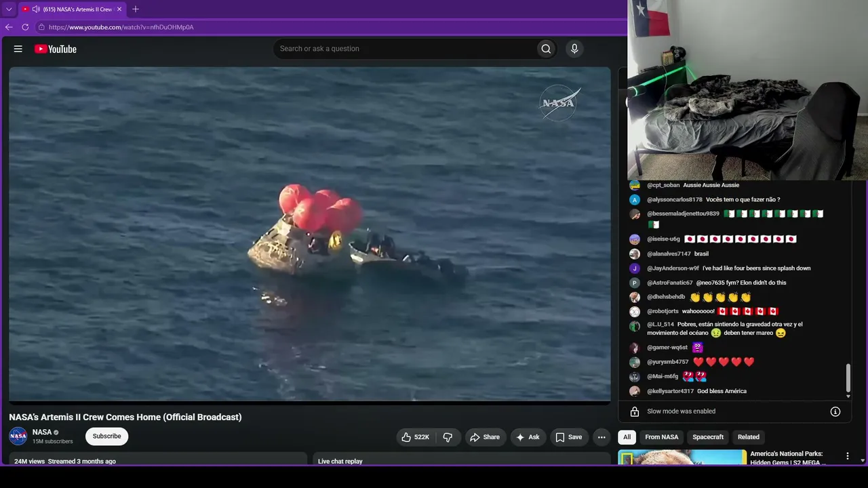Click @JayAnderson-w9f's letter J avatar

coord(635,268)
